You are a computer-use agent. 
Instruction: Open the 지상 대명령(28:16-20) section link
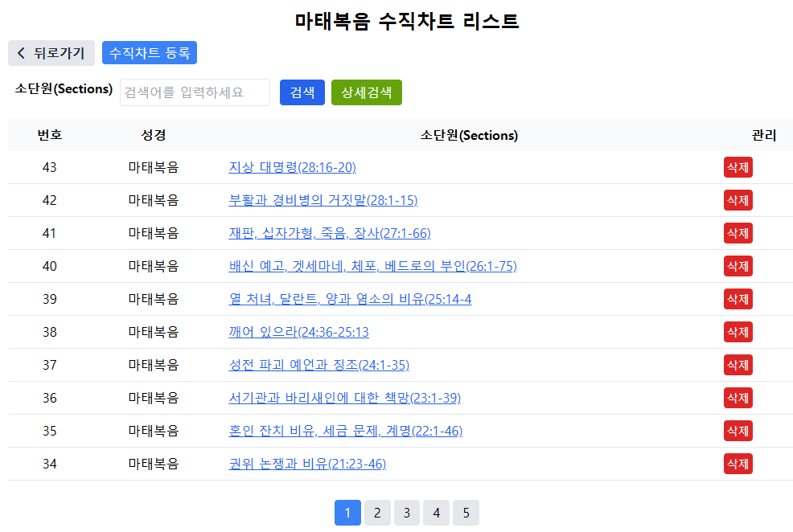tap(292, 167)
